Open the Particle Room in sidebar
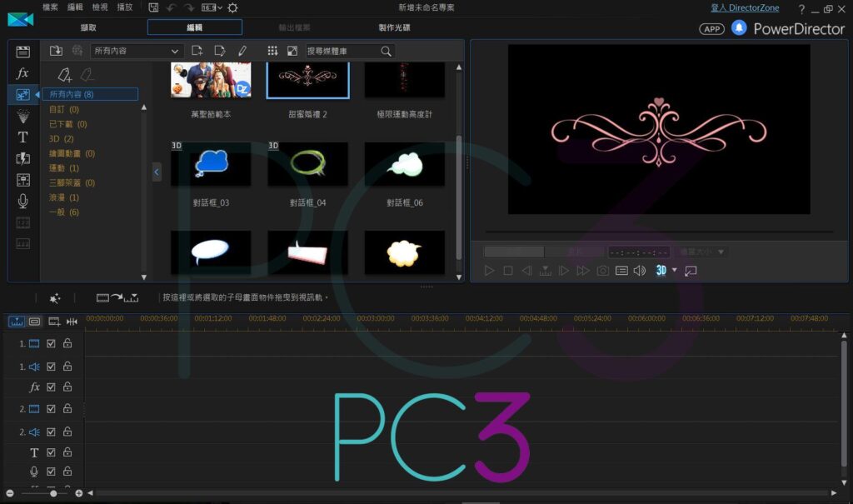Viewport: 853px width, 504px height. [22, 116]
